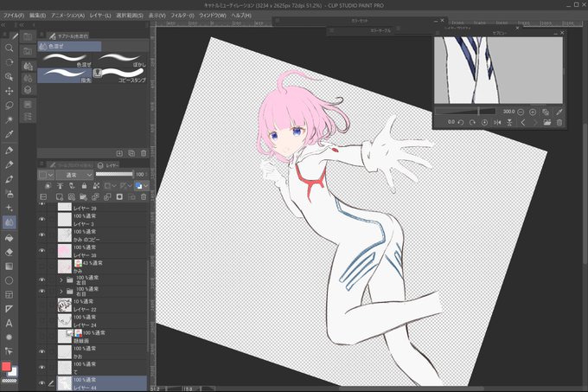
Task: Delete sub tool using the sub tool panel trash
Action: point(144,153)
